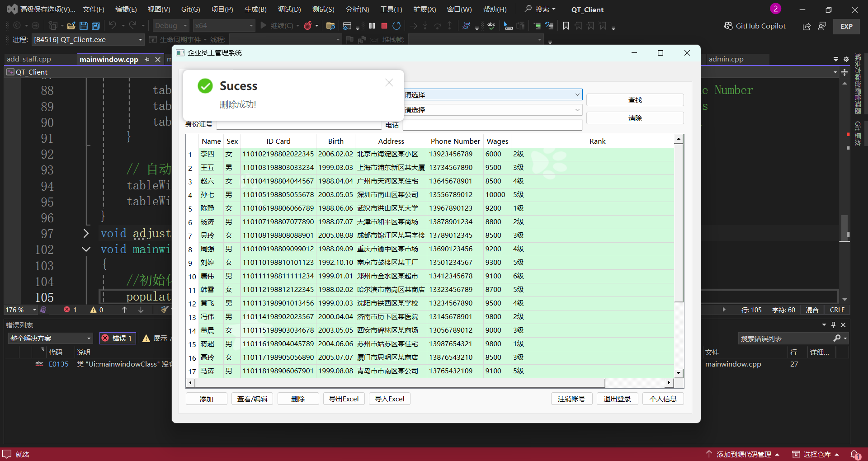This screenshot has height=461, width=868.
Task: Click the 电话 phone input field
Action: 492,125
